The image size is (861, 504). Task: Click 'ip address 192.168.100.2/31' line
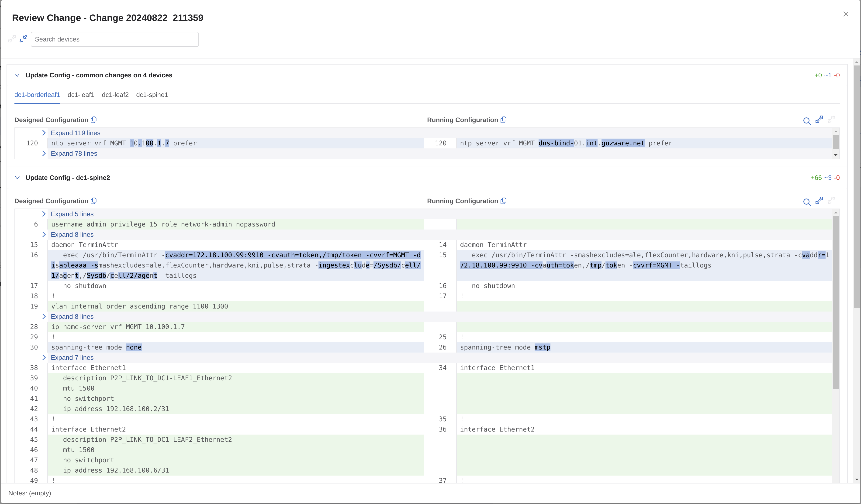tap(235, 409)
